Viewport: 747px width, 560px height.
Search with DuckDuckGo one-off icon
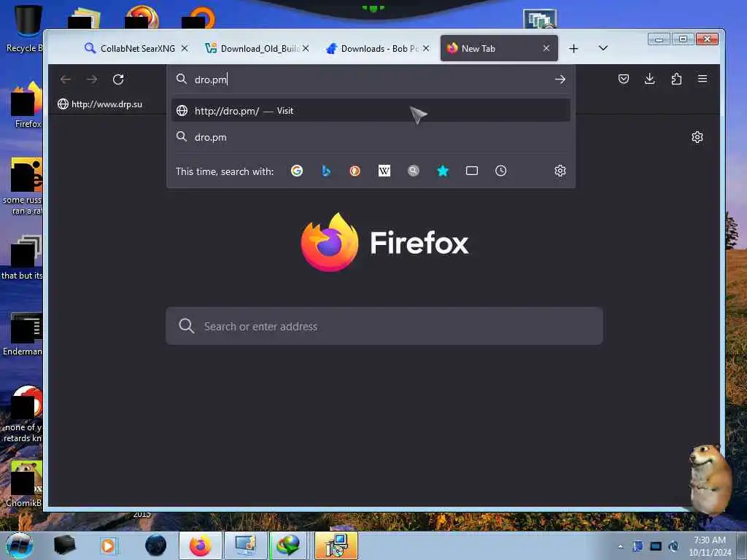355,171
